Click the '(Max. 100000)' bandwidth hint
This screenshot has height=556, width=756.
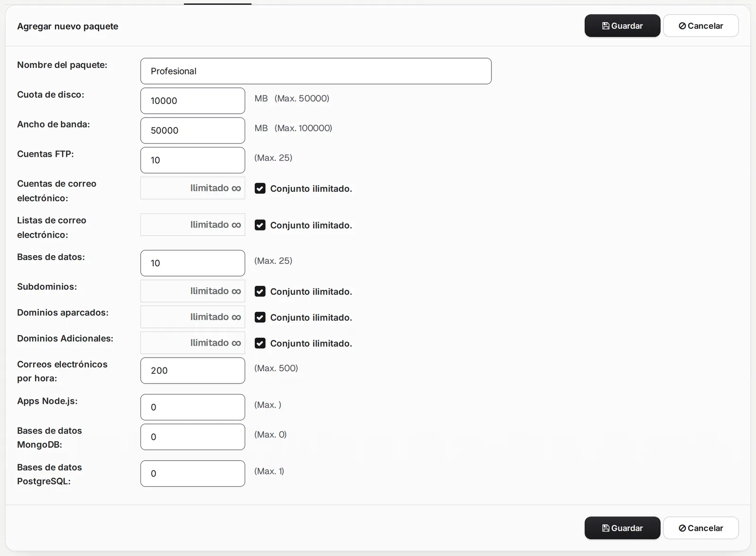click(303, 128)
